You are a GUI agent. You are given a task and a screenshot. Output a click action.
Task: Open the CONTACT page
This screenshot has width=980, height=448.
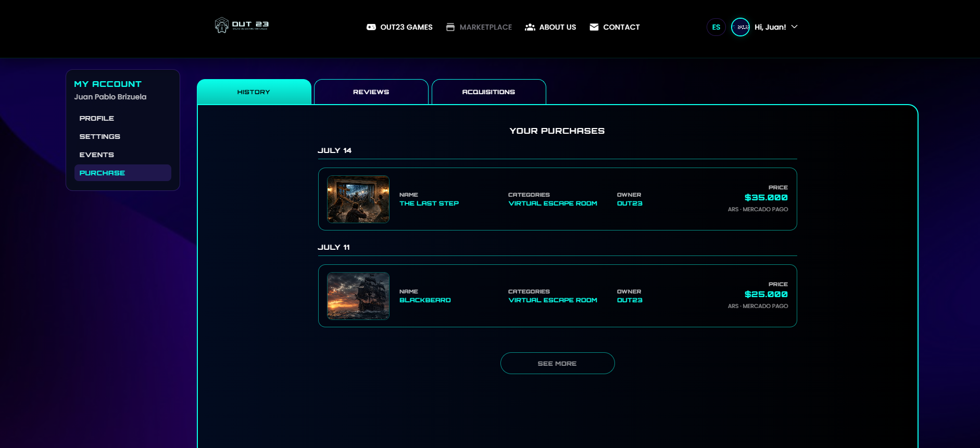tap(614, 27)
